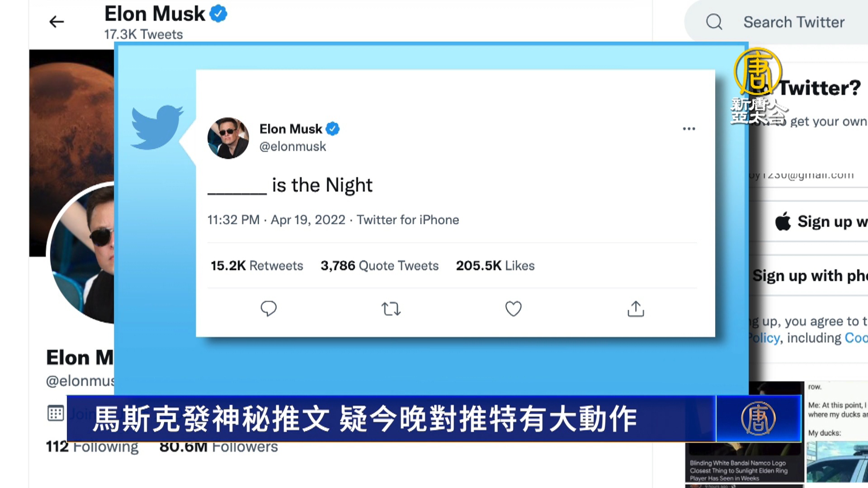Screen dimensions: 868x488
Task: Click the verified badge beside tweet author
Action: coord(333,129)
